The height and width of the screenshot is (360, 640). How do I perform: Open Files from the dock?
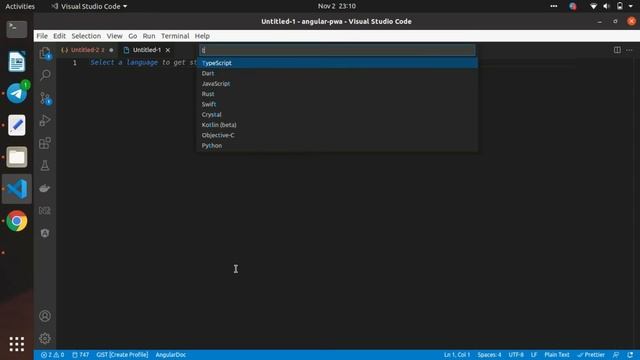tap(17, 157)
